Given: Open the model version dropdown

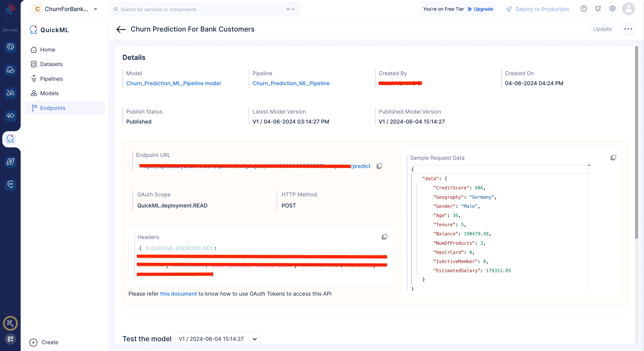Looking at the screenshot, I should point(217,339).
